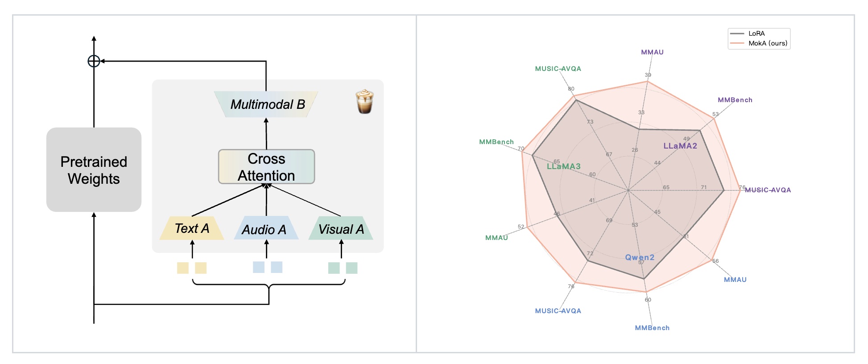Click the circled plus sum symbol
The width and height of the screenshot is (868, 364).
tap(94, 61)
